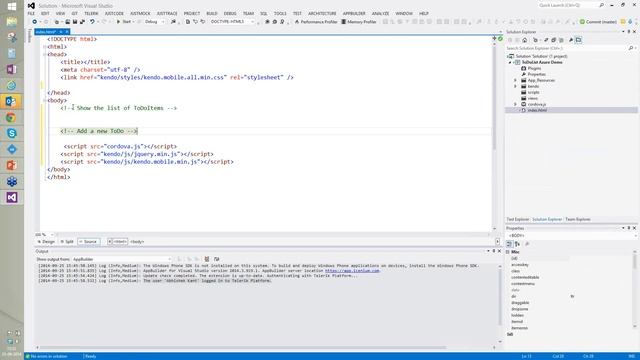This screenshot has width=640, height=360.
Task: Click the body breadcrumb tag
Action: coord(137,242)
